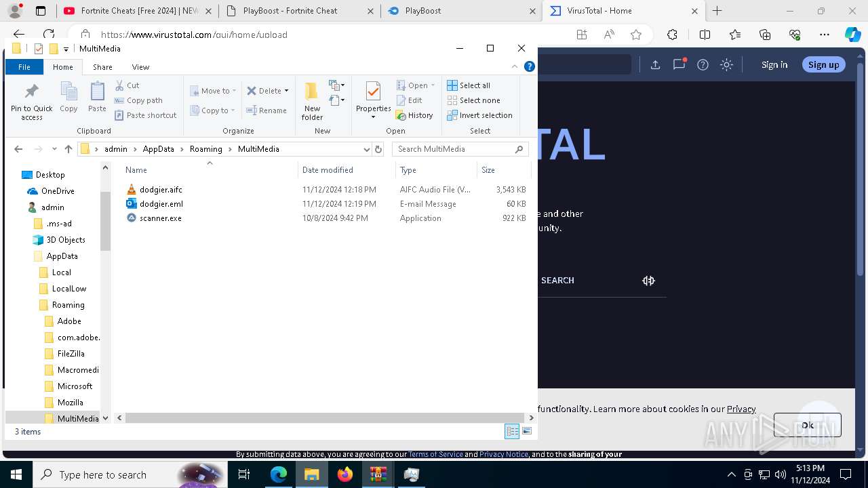The height and width of the screenshot is (488, 868).
Task: Show hidden system tray icons
Action: (731, 474)
